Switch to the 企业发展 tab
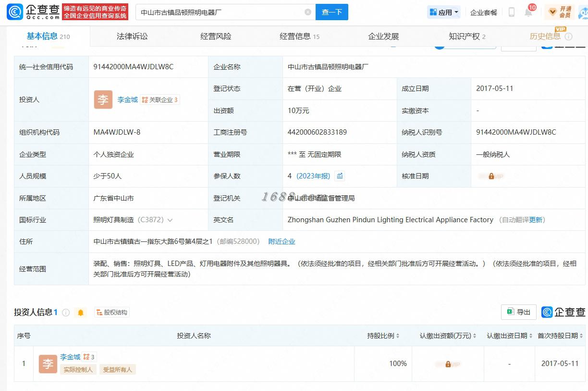Screen dimensions: 588x391 click(x=383, y=36)
